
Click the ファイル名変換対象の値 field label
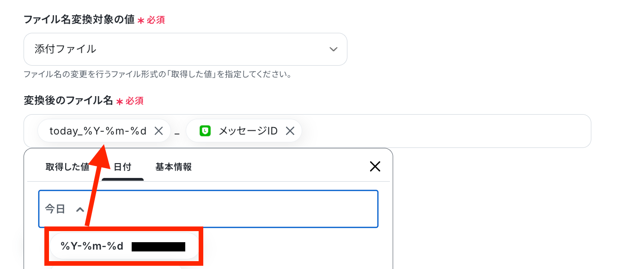[79, 19]
